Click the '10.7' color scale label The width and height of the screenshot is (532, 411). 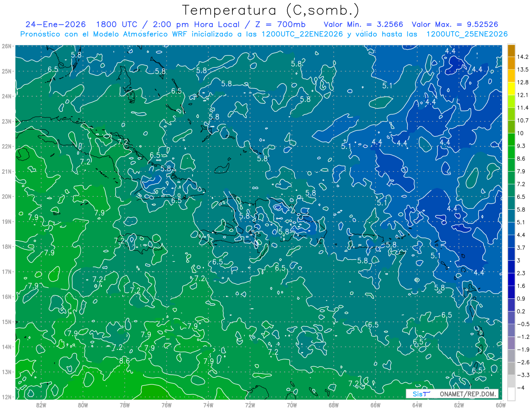pyautogui.click(x=524, y=121)
